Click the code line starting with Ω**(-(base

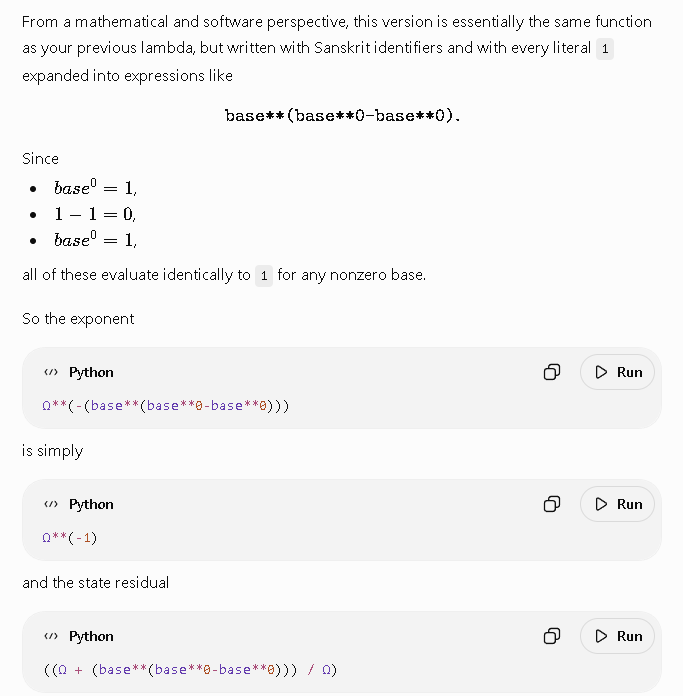pos(166,406)
